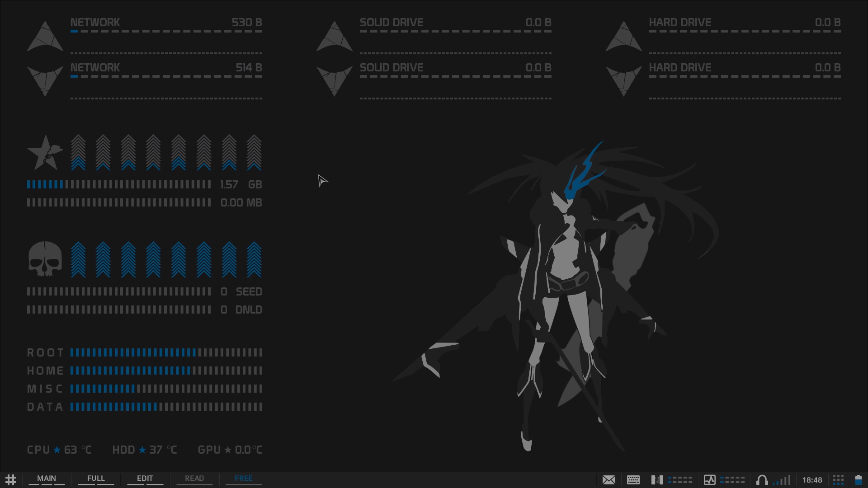
Task: Click the hashtag workspace icon at bottom left
Action: click(x=11, y=479)
